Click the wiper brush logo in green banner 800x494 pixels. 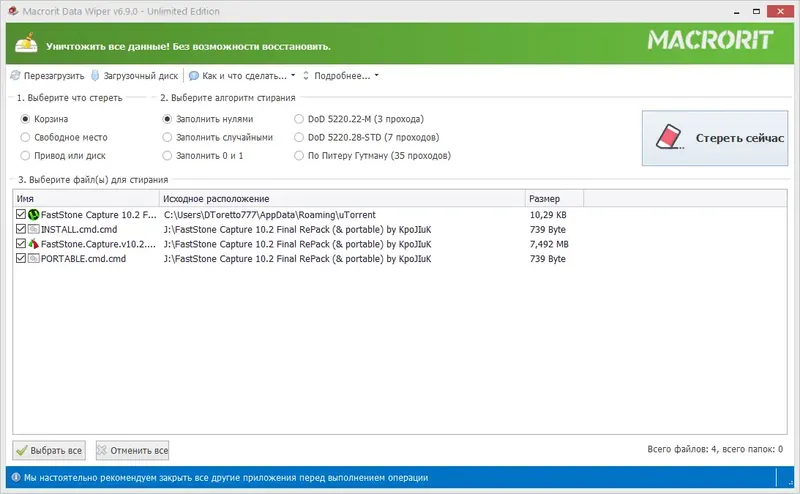pyautogui.click(x=27, y=43)
